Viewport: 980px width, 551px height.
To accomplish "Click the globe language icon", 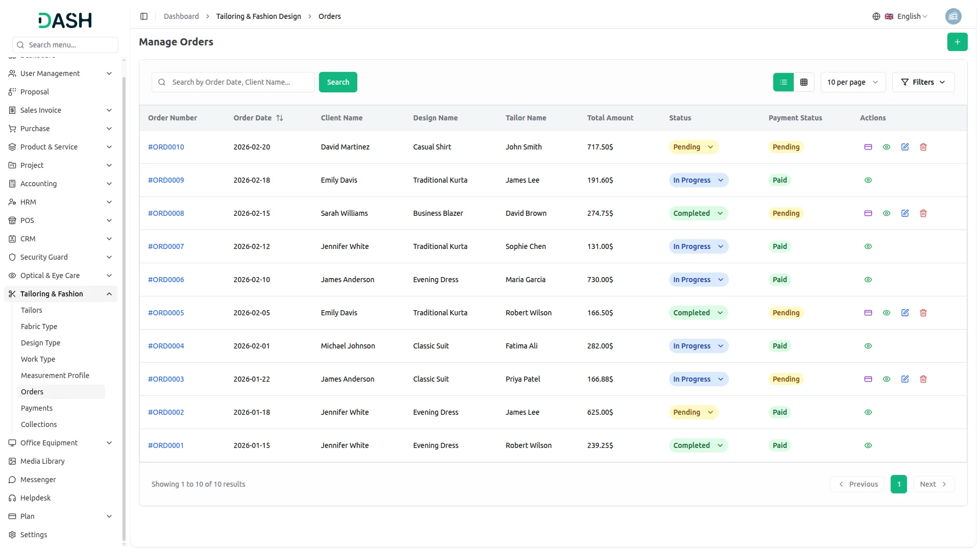I will [876, 16].
